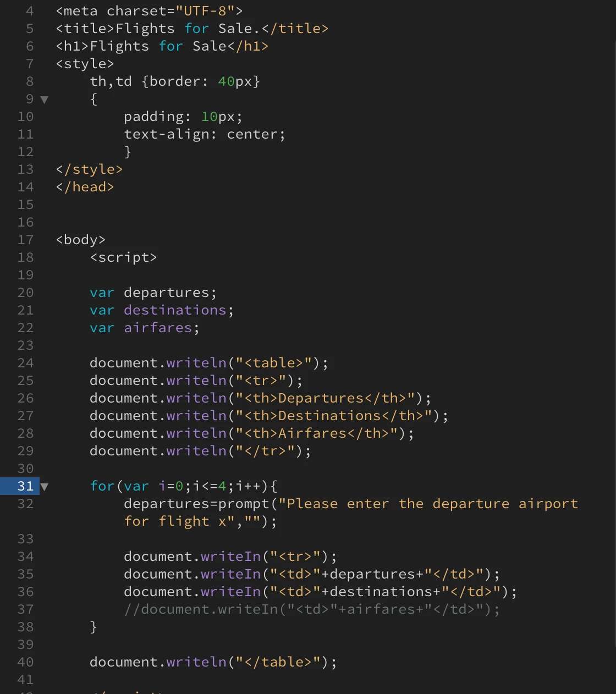
Task: Click the writeln "</tr>" statement
Action: point(200,451)
